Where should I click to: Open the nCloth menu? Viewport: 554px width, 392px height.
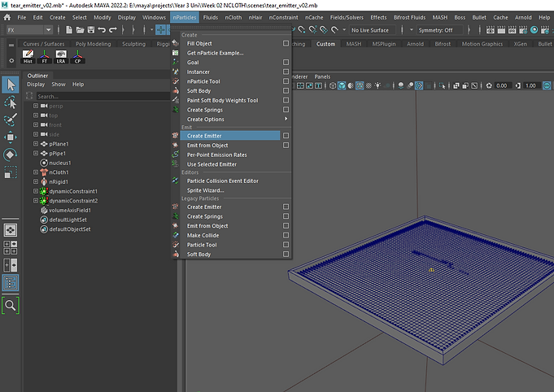pyautogui.click(x=233, y=17)
